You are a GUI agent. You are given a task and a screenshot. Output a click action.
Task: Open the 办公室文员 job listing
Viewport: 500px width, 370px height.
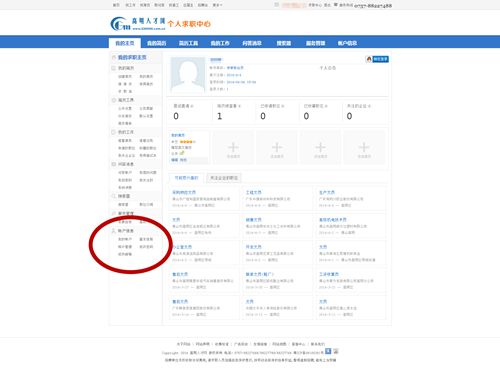click(x=182, y=247)
